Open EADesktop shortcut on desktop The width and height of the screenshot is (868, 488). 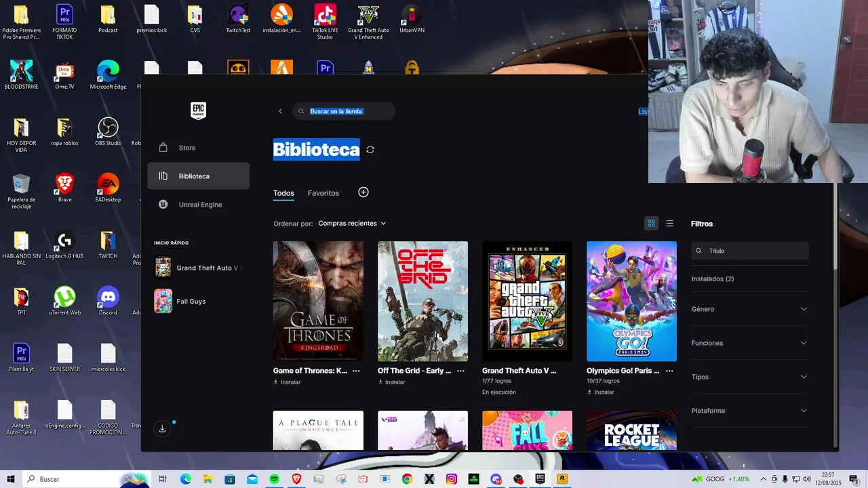point(108,188)
